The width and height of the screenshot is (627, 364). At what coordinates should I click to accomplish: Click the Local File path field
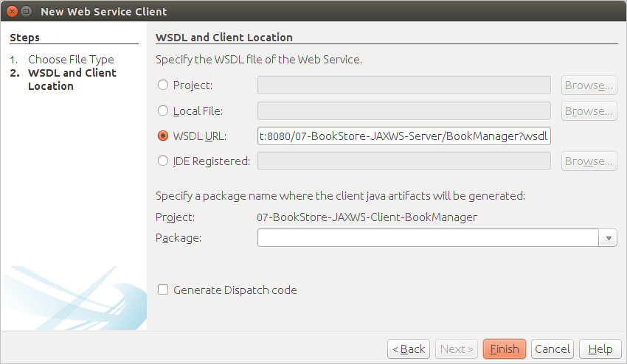404,111
